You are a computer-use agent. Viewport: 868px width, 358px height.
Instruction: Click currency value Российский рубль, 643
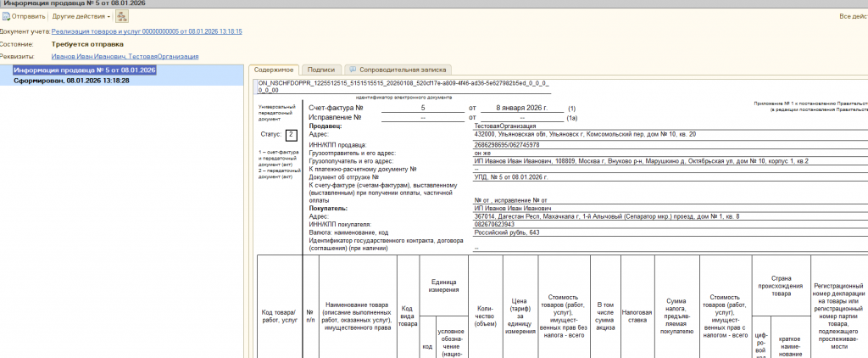(x=507, y=232)
